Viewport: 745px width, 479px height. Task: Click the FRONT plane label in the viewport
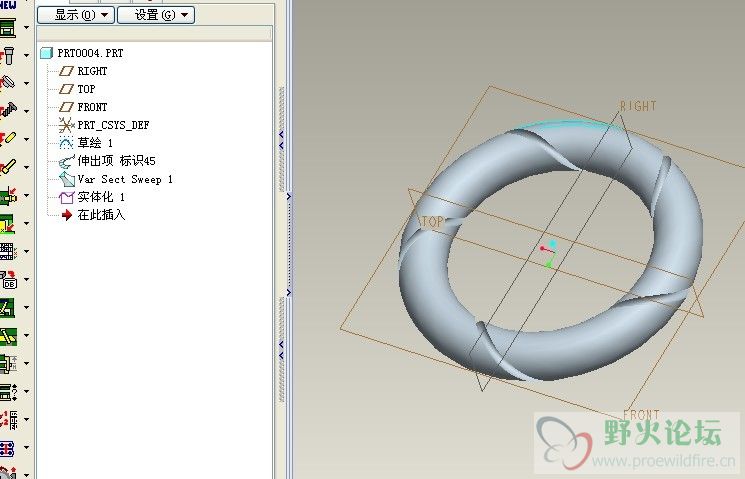pyautogui.click(x=641, y=414)
